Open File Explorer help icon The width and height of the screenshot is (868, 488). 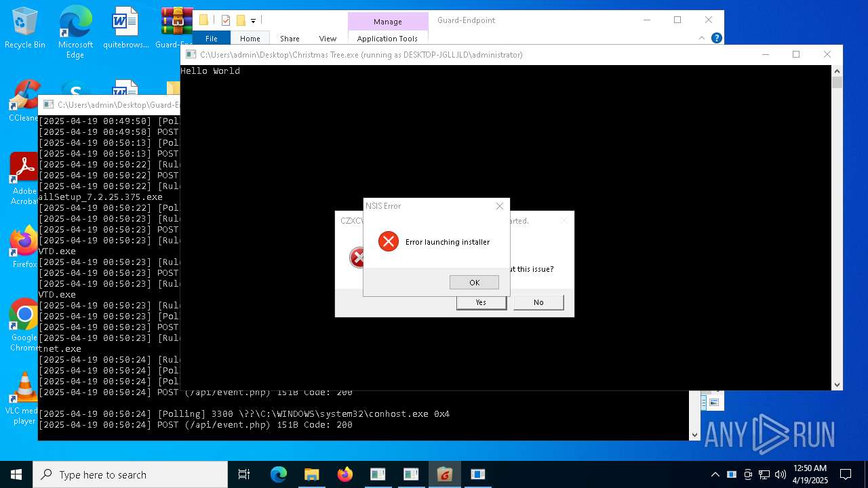point(716,38)
